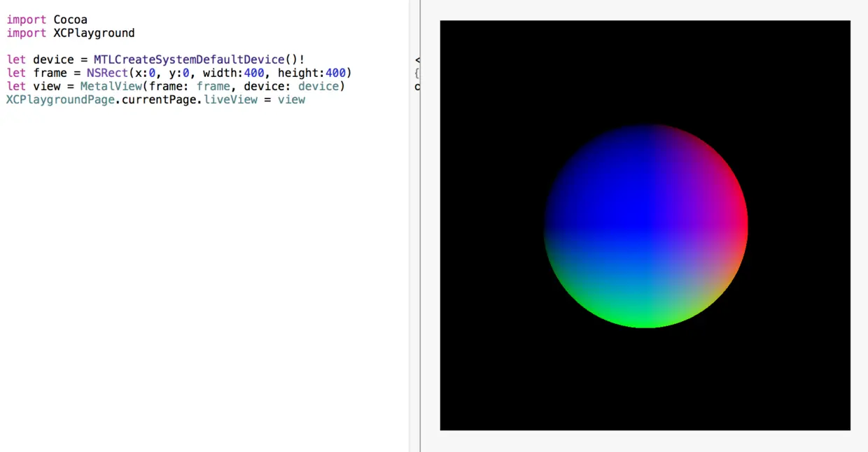Click the divider between editor and live view
Screen dimensions: 868x452
click(x=420, y=226)
